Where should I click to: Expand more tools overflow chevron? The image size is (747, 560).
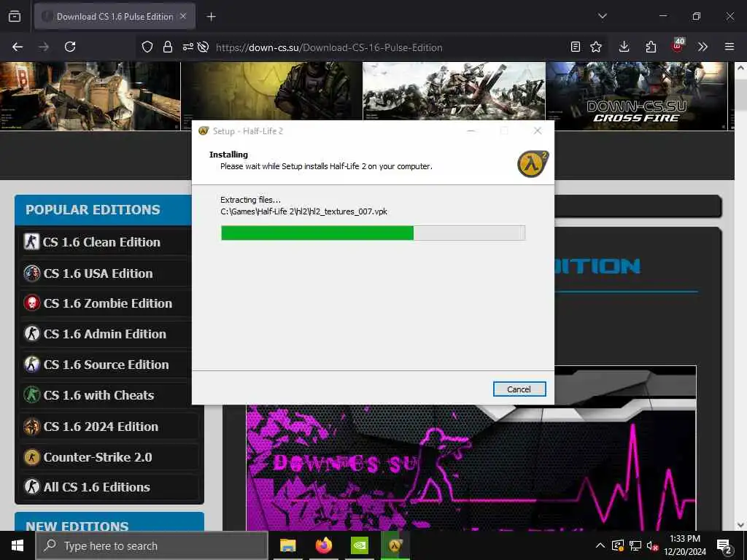click(x=703, y=47)
